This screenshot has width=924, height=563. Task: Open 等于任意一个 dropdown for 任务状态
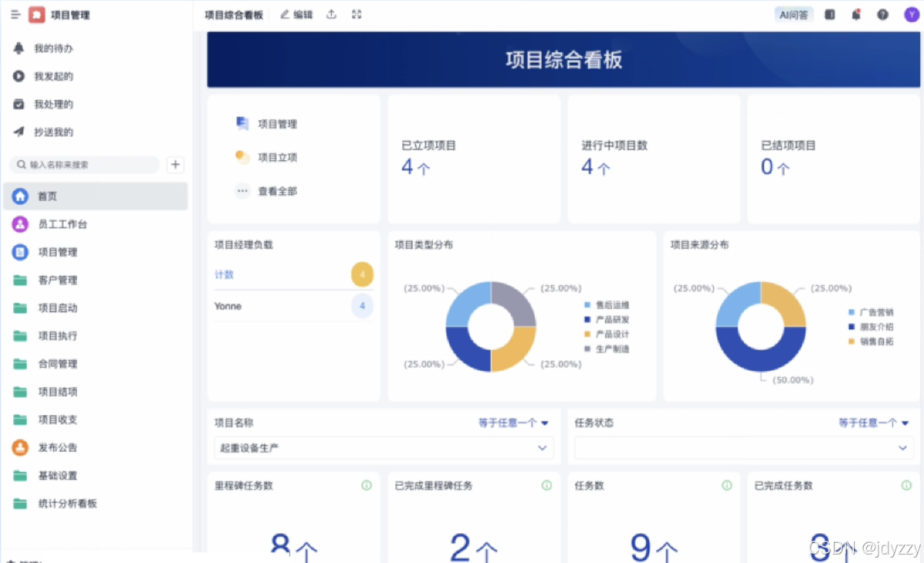[874, 423]
